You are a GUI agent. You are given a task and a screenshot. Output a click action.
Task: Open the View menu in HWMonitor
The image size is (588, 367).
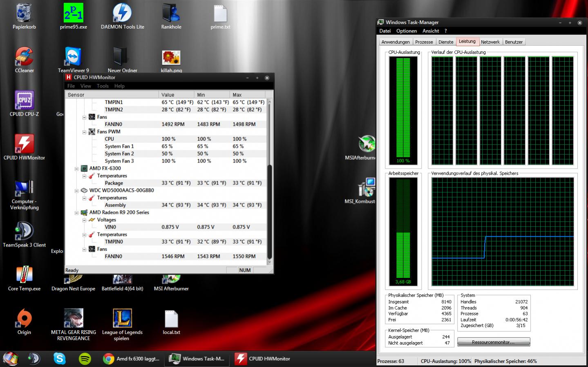86,86
